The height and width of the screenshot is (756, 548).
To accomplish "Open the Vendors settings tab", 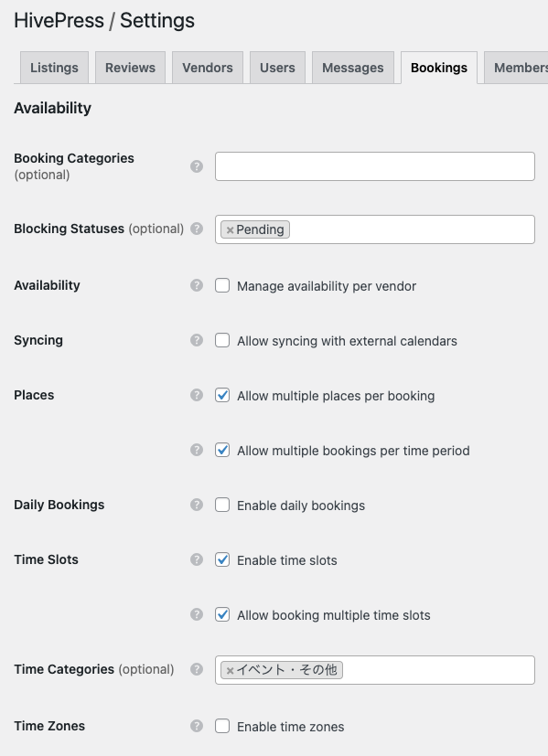I will point(208,68).
